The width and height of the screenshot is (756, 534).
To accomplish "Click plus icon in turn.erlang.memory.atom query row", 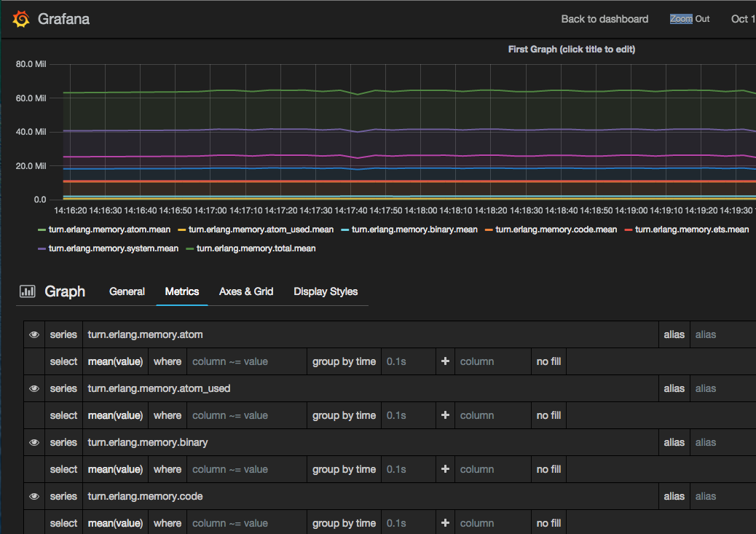I will click(x=445, y=361).
